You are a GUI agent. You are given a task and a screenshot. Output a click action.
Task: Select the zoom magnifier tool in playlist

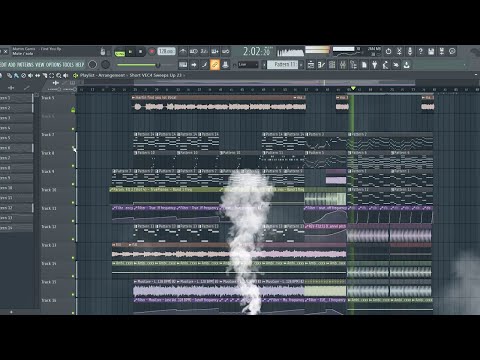tap(59, 76)
